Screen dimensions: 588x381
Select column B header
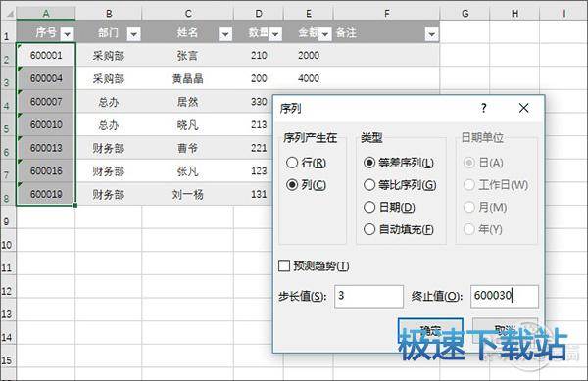pyautogui.click(x=109, y=14)
